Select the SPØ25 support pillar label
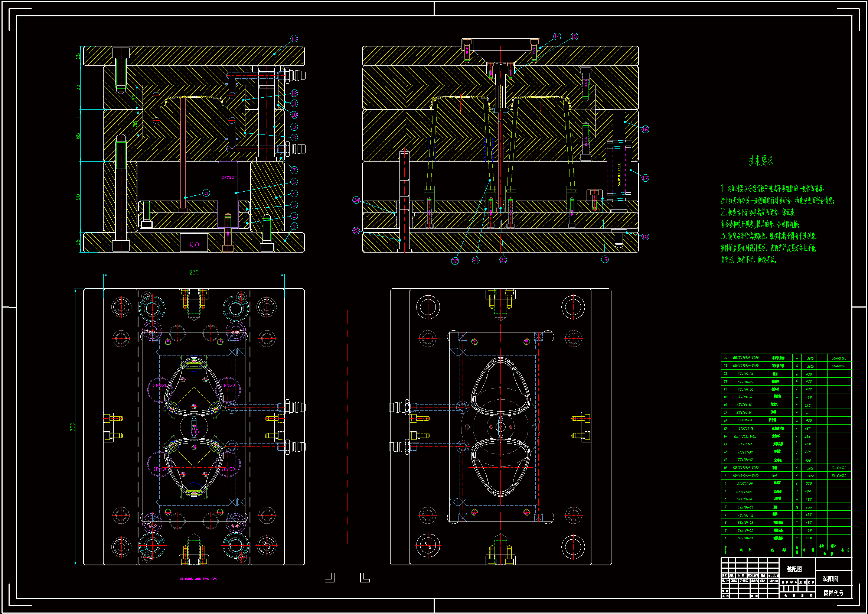This screenshot has width=868, height=614. coord(228,178)
